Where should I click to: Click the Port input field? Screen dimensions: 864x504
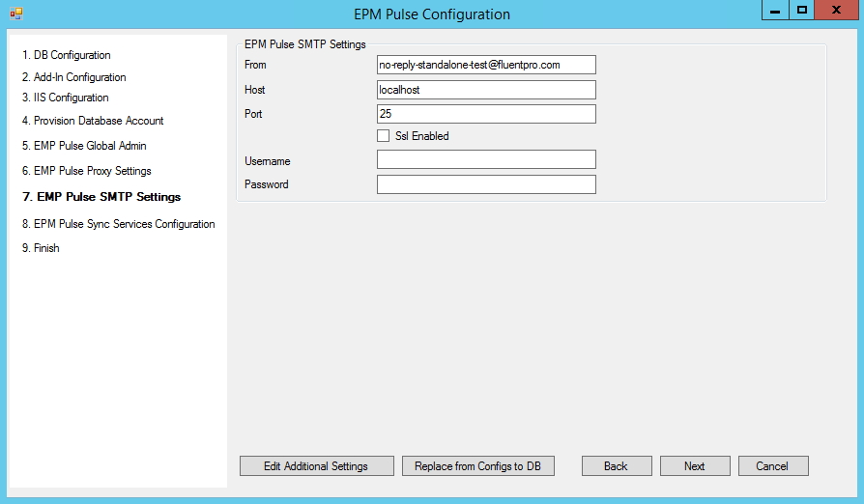pyautogui.click(x=486, y=114)
